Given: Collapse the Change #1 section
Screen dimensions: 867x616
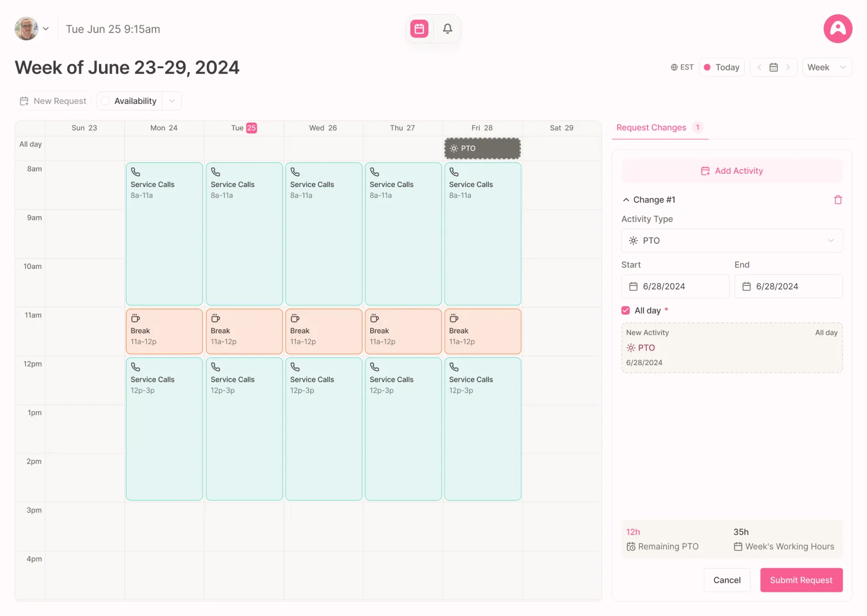Looking at the screenshot, I should click(626, 200).
